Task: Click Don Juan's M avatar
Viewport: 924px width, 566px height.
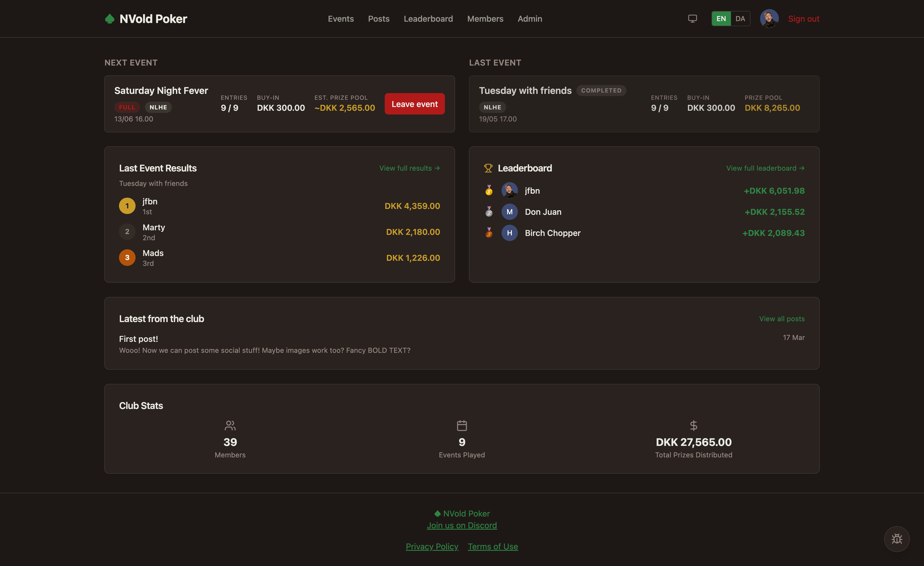Action: (509, 212)
